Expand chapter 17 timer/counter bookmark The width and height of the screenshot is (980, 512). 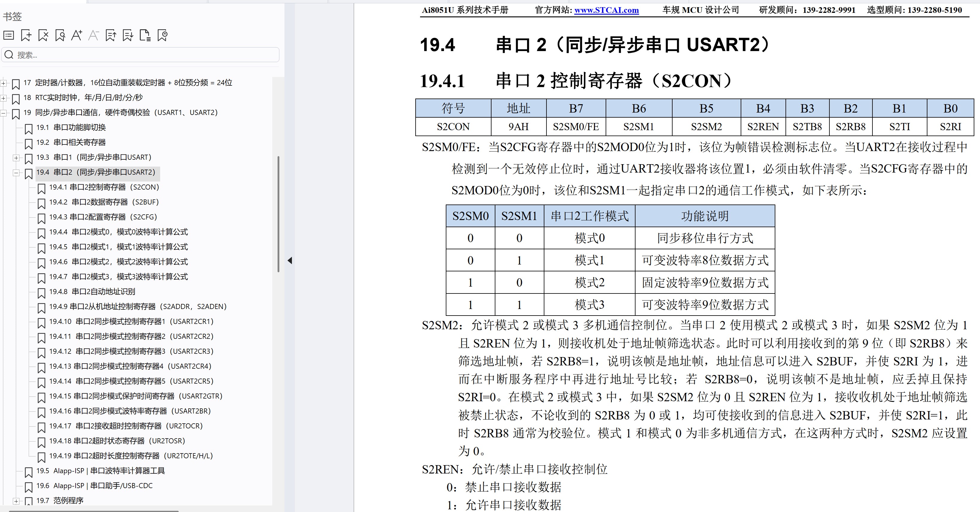pos(3,83)
